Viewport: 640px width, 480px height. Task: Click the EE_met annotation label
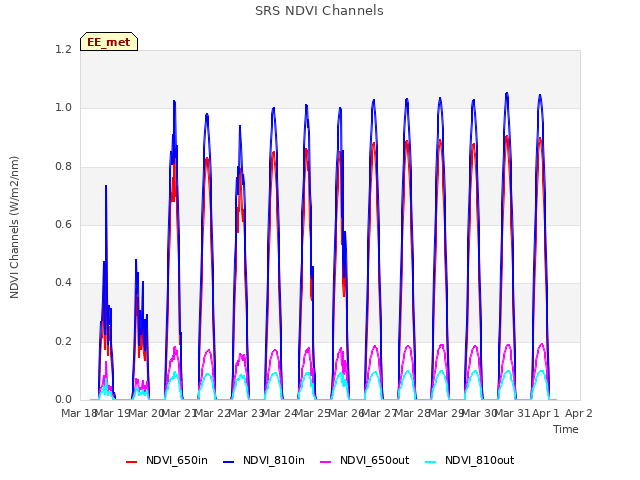[x=109, y=42]
